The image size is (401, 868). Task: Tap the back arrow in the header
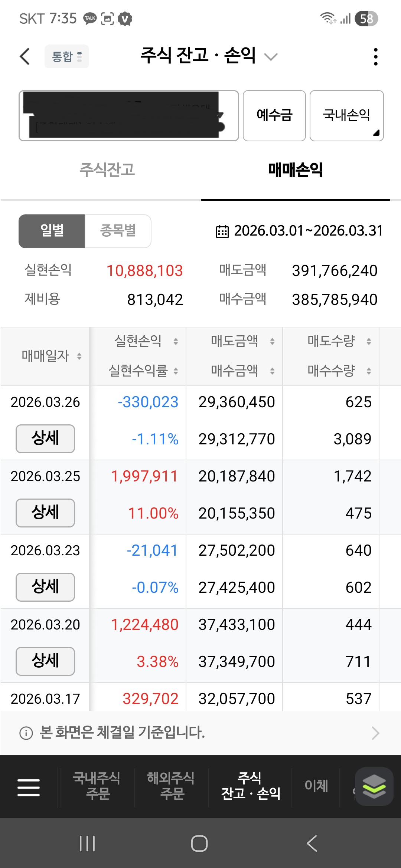(x=25, y=56)
